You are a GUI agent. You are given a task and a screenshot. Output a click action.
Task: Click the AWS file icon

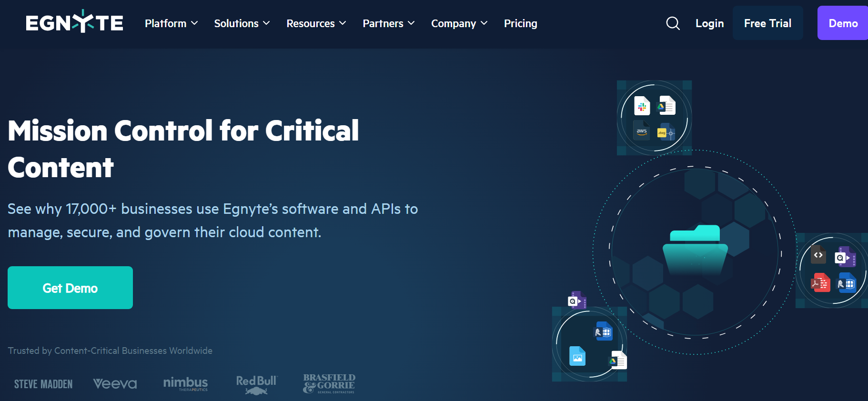click(x=642, y=131)
